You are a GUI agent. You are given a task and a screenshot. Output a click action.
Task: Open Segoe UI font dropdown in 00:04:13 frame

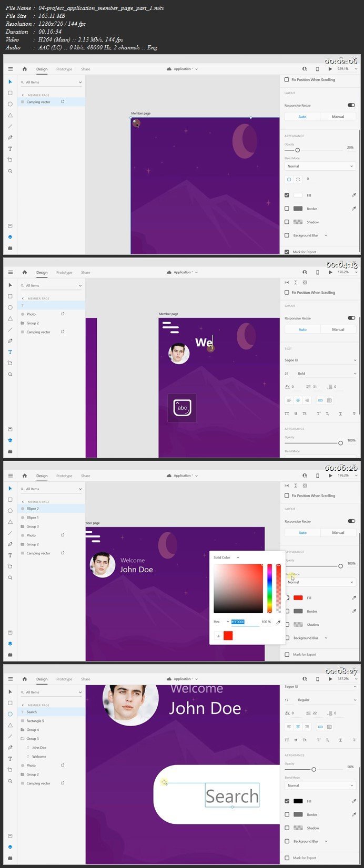320,360
